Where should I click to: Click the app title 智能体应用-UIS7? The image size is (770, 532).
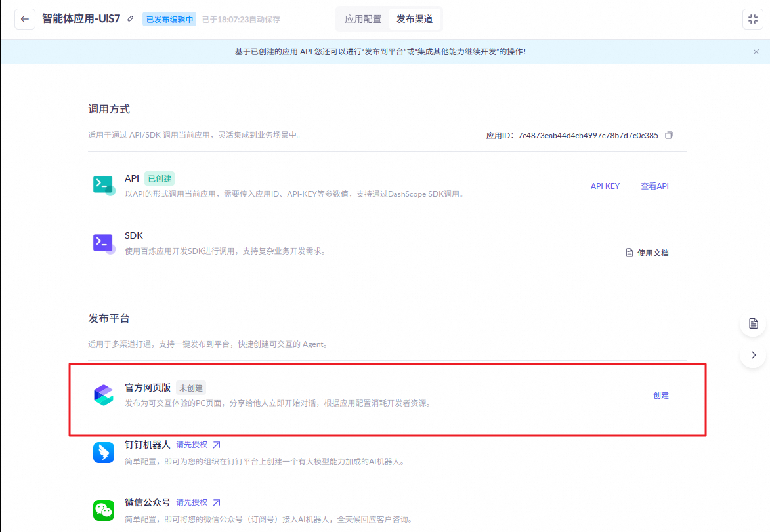(x=81, y=18)
